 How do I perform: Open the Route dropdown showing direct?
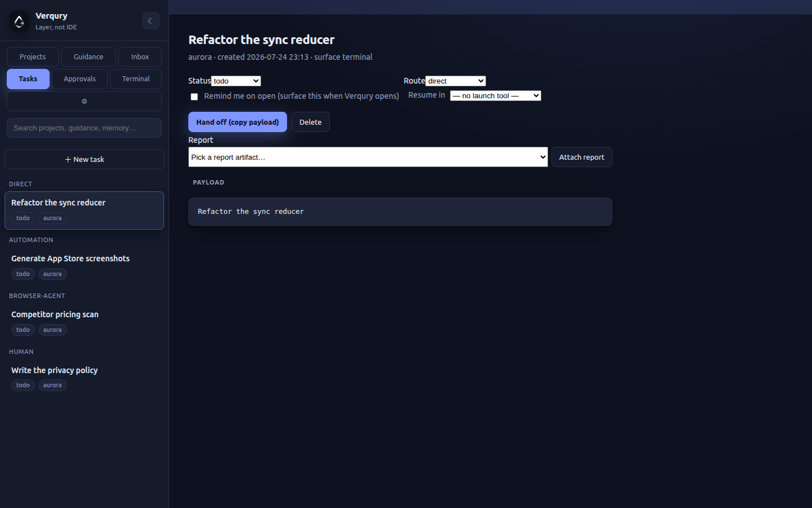click(x=456, y=81)
